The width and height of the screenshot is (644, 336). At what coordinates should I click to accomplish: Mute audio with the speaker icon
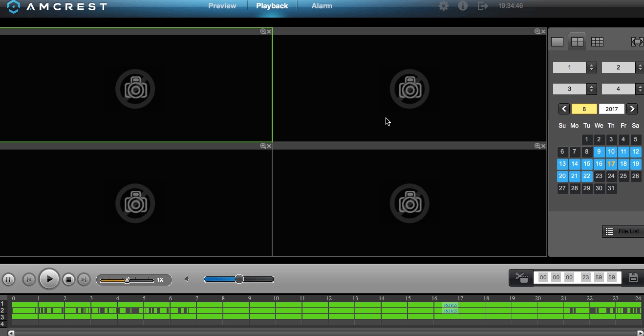coord(187,279)
